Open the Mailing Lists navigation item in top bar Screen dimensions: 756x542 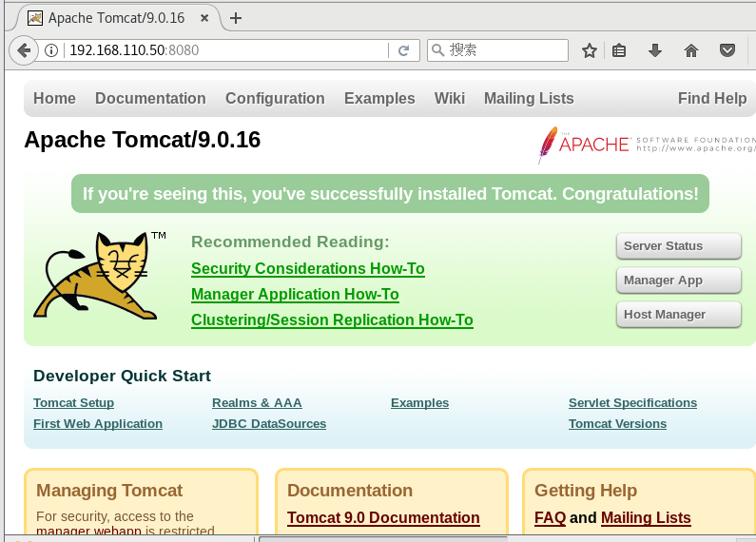[529, 98]
